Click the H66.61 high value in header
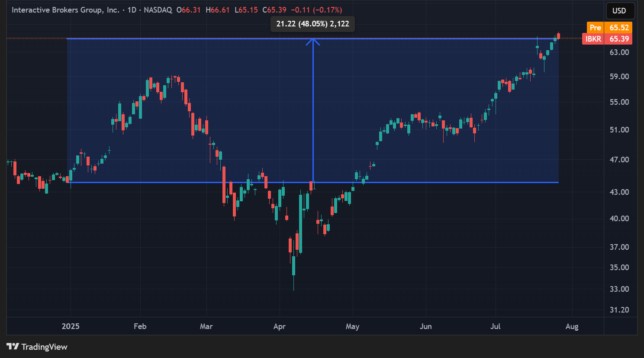The height and width of the screenshot is (358, 644). click(x=217, y=10)
